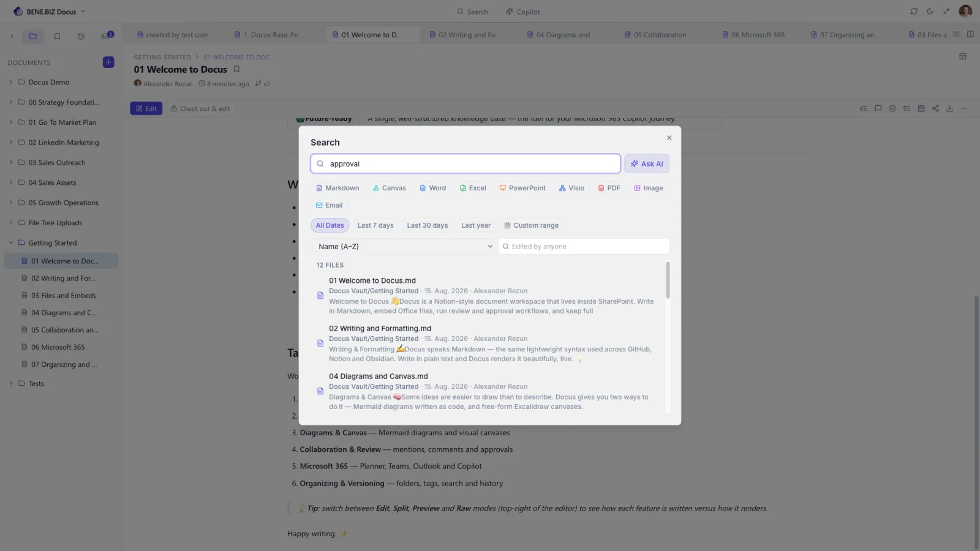Filter search results by Email type
The height and width of the screenshot is (551, 980).
tap(329, 205)
